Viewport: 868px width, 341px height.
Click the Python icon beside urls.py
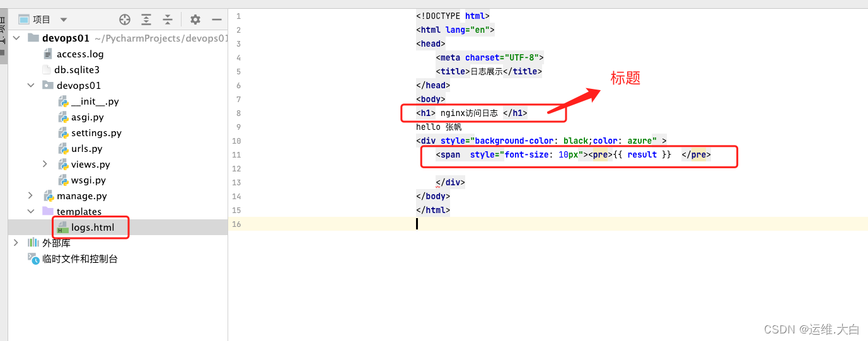coord(63,149)
